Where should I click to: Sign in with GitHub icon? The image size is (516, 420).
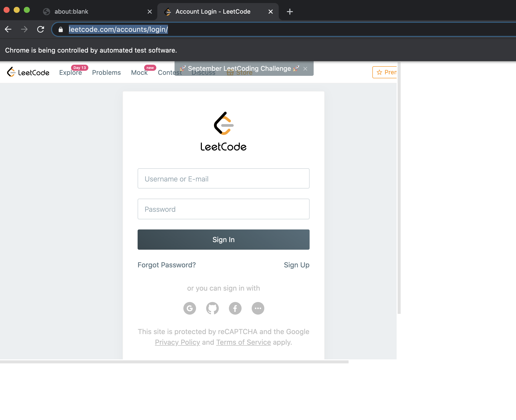pyautogui.click(x=212, y=308)
